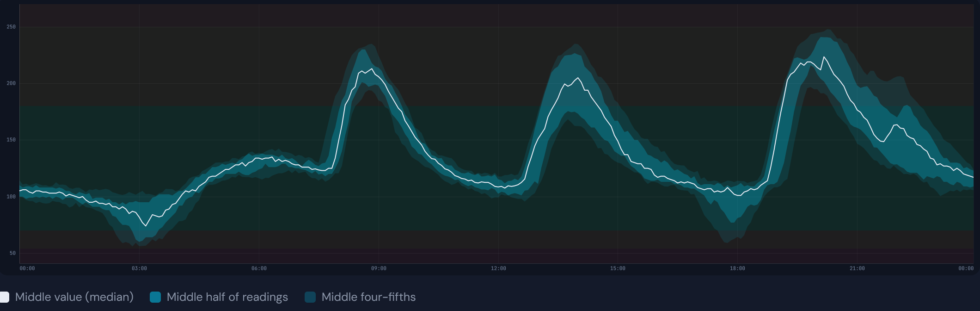This screenshot has width=980, height=311.
Task: Click the 15:00 time axis label
Action: point(618,268)
